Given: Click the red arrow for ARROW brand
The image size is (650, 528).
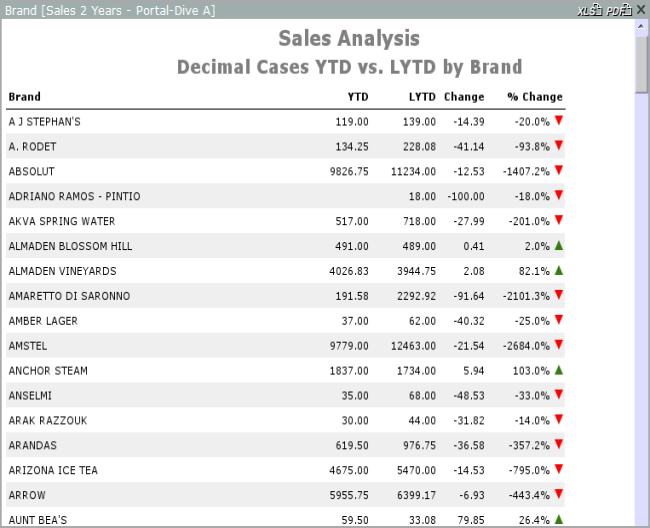Looking at the screenshot, I should pos(559,494).
